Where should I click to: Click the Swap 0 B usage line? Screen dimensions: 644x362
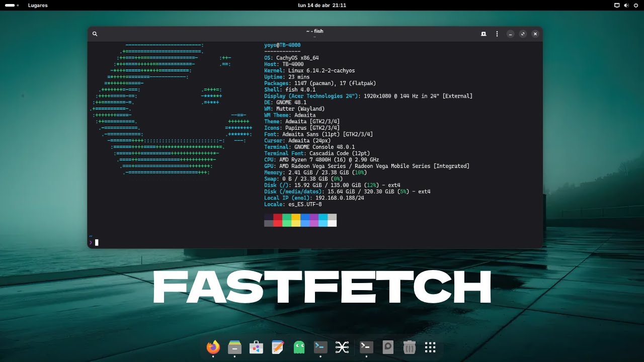303,178
